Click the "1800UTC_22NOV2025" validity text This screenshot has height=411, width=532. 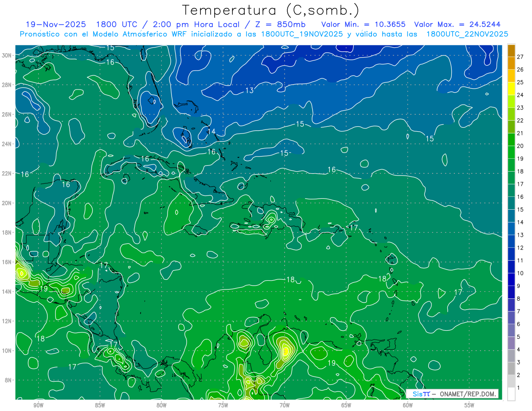[x=467, y=34]
